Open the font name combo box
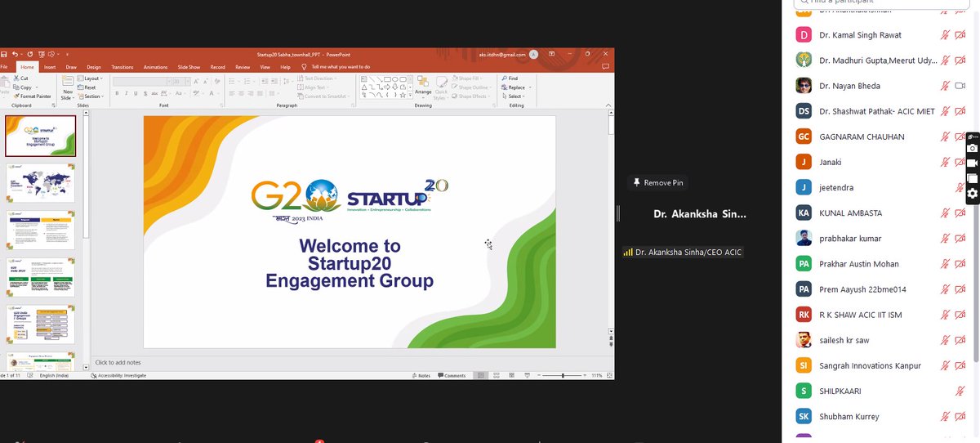The image size is (980, 443). [x=140, y=82]
